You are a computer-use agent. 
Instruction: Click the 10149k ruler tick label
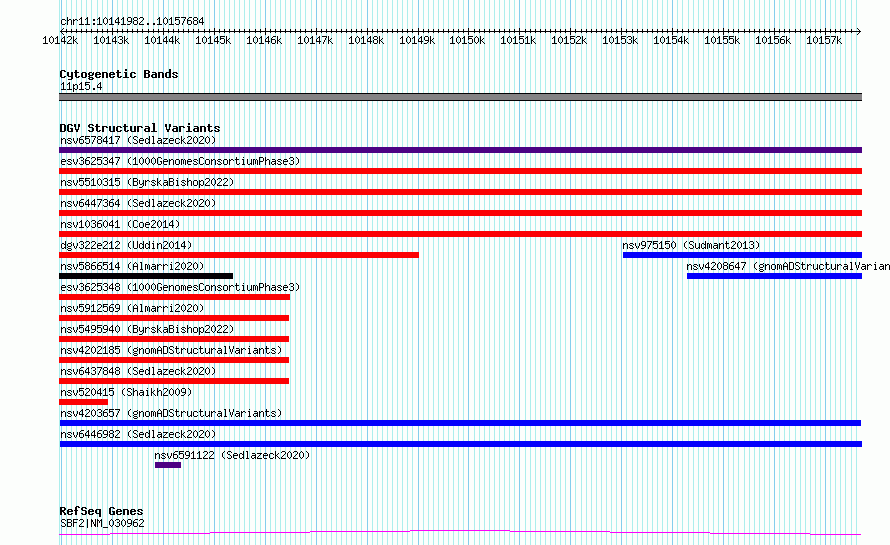[417, 40]
